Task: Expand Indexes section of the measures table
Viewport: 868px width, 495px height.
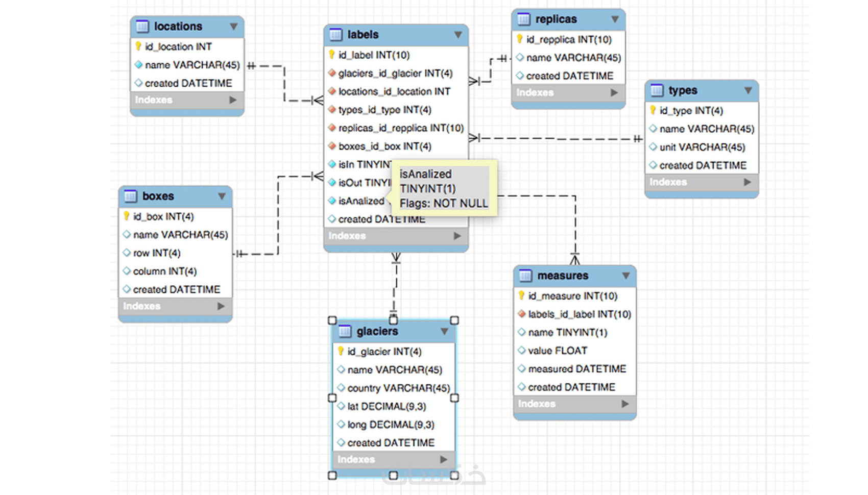Action: [x=625, y=404]
